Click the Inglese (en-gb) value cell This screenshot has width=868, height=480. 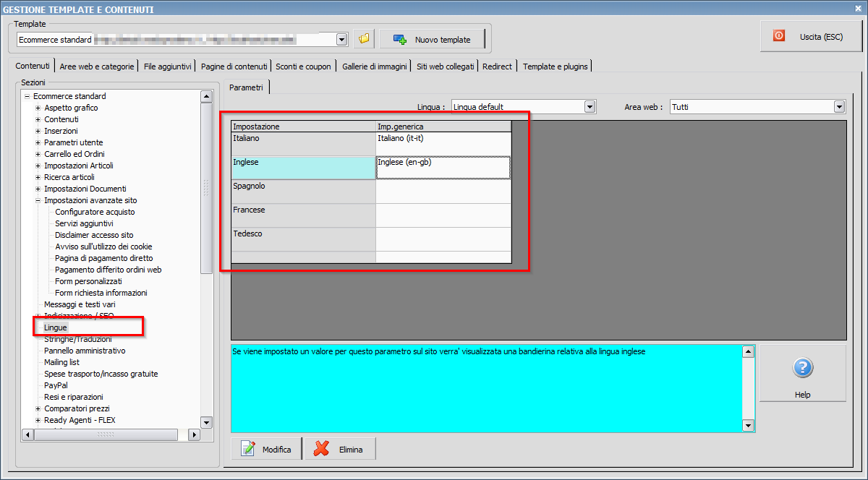click(x=443, y=168)
